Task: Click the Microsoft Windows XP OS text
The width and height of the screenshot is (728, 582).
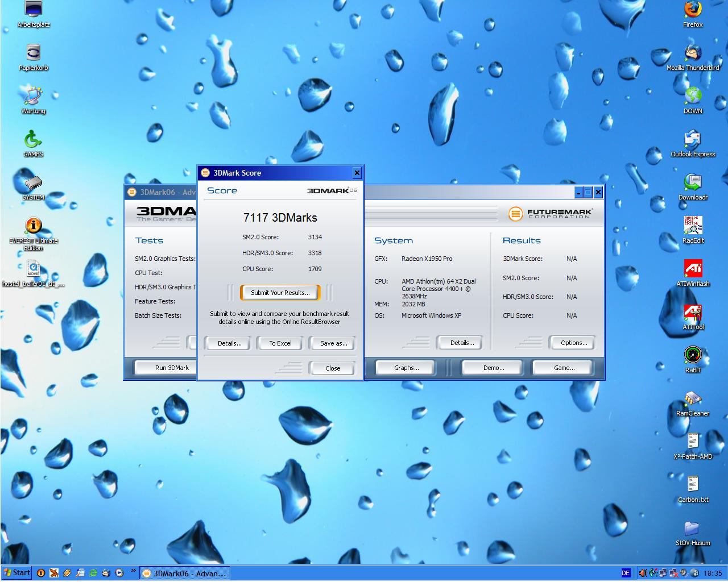Action: 431,315
